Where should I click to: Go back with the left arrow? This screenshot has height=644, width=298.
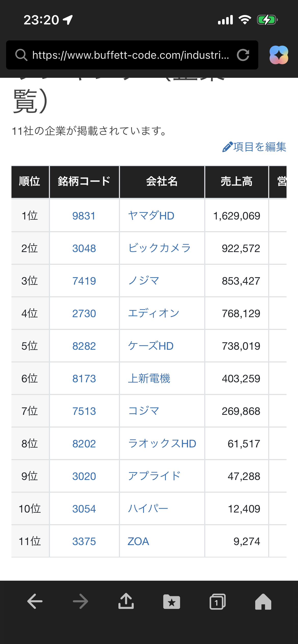(x=35, y=602)
